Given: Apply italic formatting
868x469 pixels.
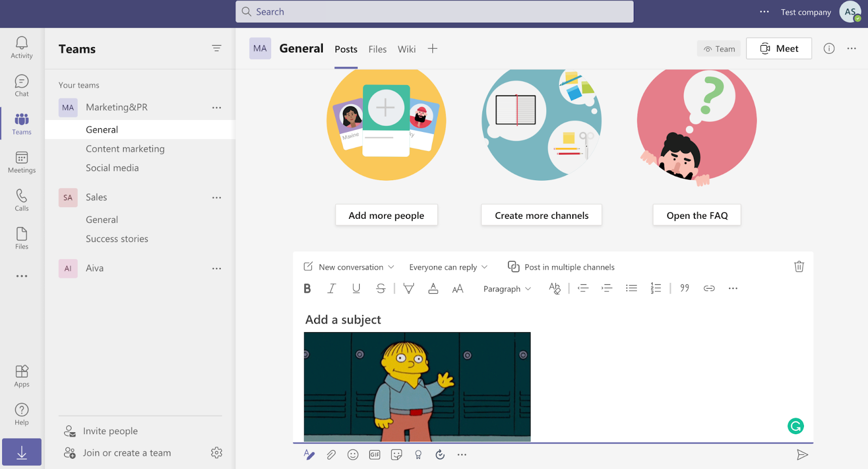Looking at the screenshot, I should pyautogui.click(x=331, y=289).
